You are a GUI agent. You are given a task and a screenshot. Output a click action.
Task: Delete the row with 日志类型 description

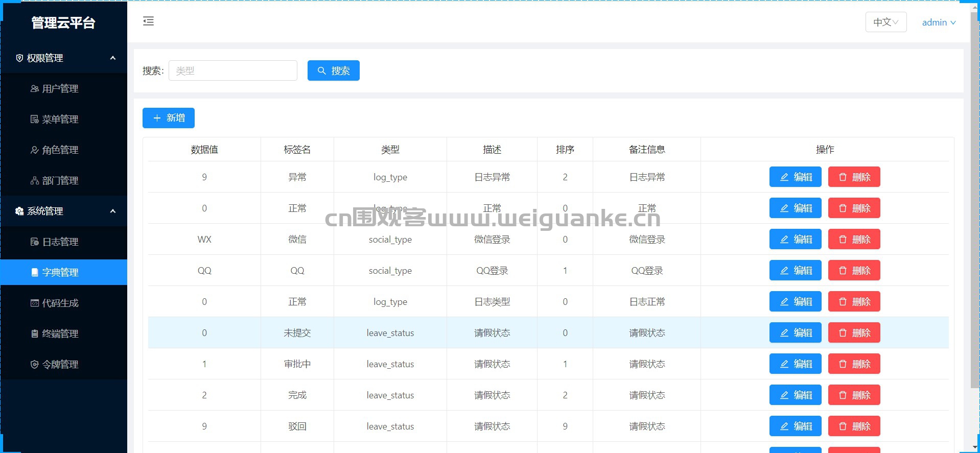tap(854, 301)
